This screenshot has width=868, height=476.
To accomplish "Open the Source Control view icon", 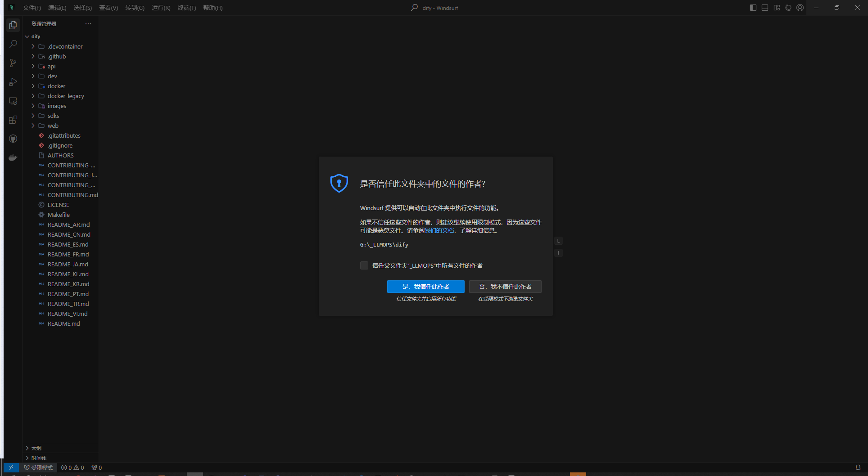I will coord(13,63).
